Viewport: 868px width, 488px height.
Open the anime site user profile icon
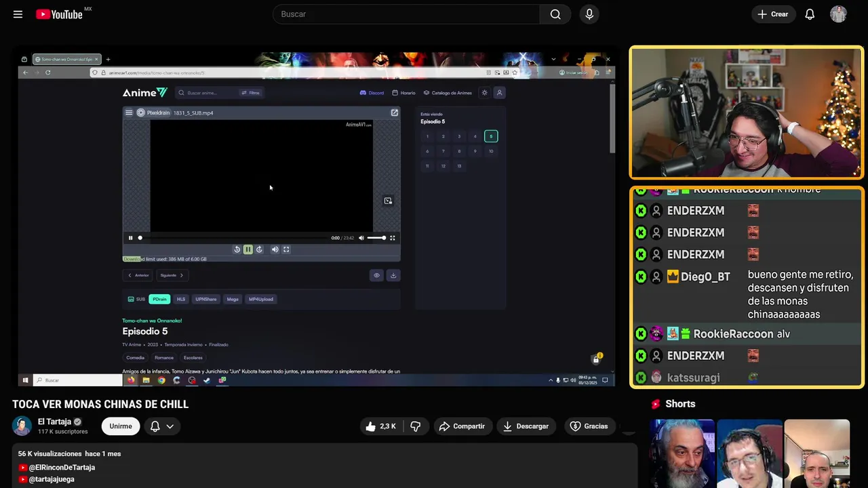click(499, 93)
